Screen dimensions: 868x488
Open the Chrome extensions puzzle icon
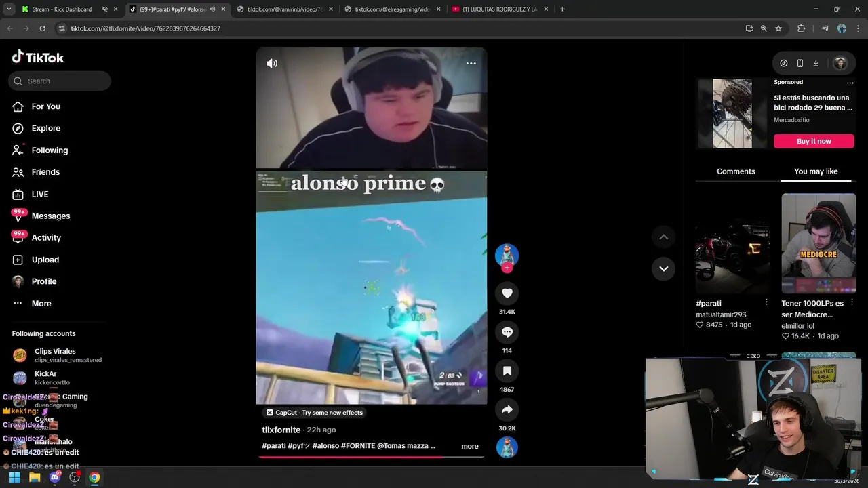pos(801,28)
